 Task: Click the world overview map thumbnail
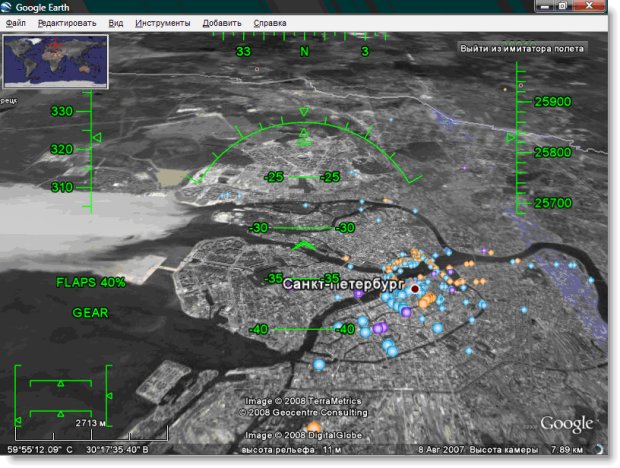point(55,61)
